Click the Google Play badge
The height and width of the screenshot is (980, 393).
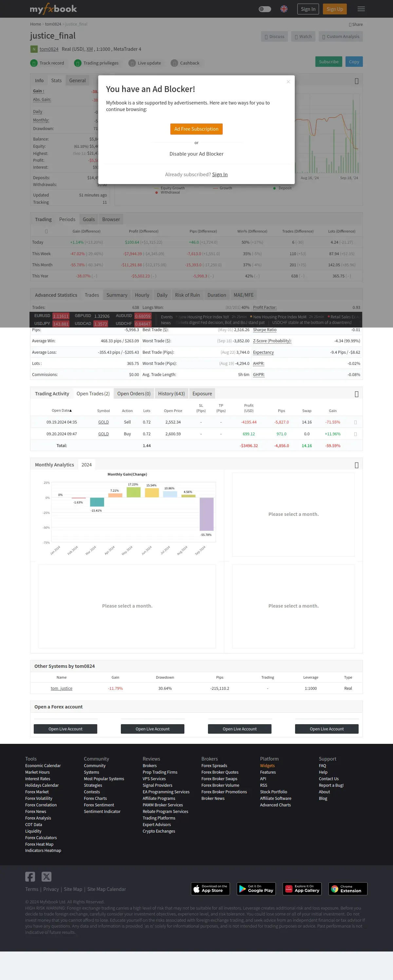[256, 889]
